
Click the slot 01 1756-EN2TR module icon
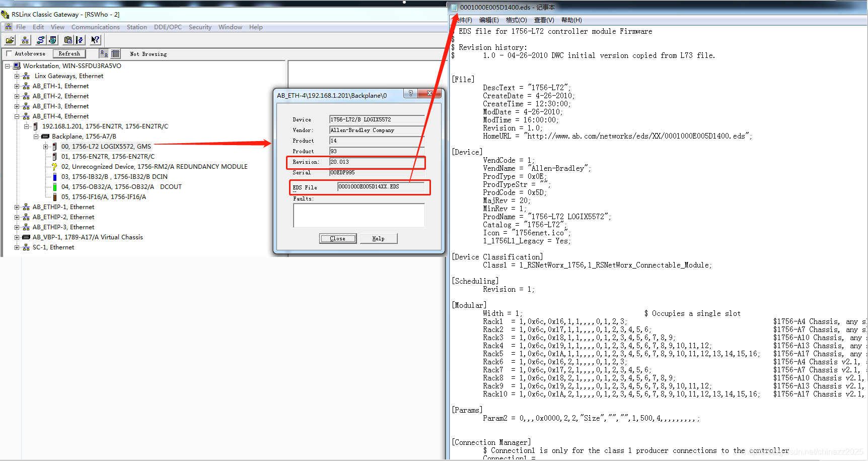click(55, 157)
